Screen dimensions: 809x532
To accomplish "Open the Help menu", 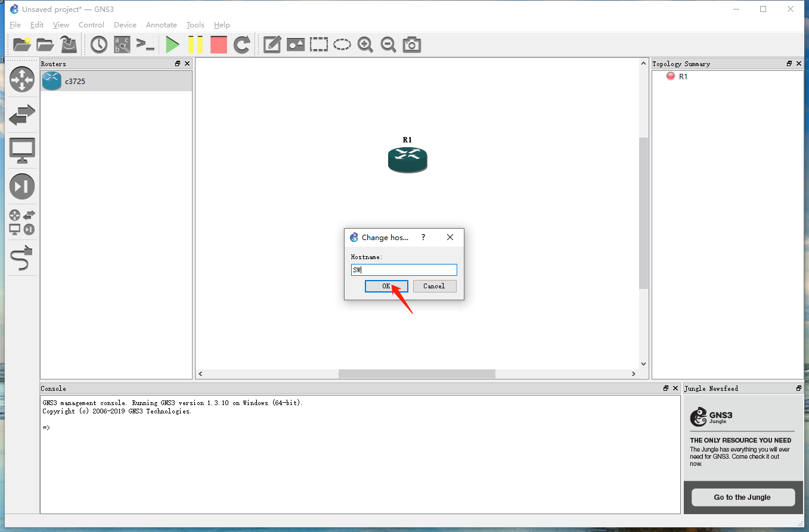I will click(x=222, y=25).
